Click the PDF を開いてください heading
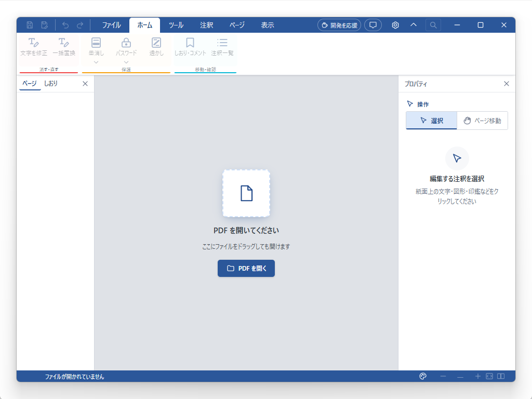Image resolution: width=532 pixels, height=399 pixels. 246,231
